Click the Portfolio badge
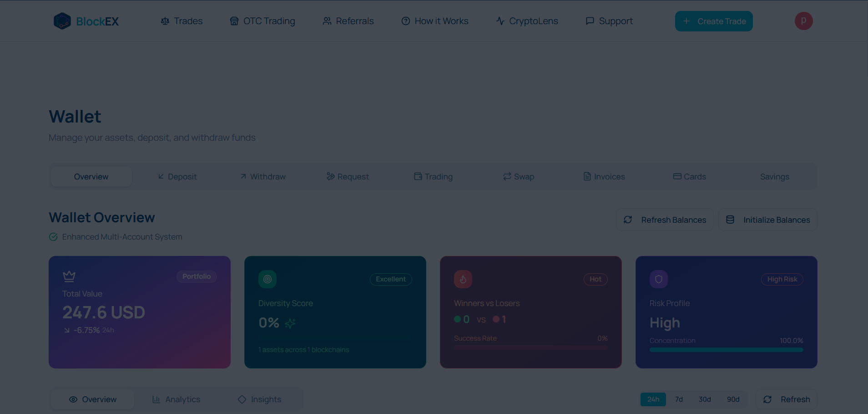The image size is (868, 414). click(x=197, y=276)
